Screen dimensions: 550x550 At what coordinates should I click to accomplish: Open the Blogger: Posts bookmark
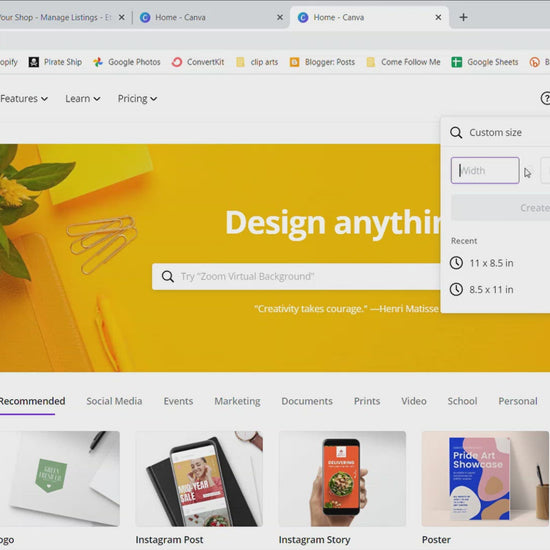pyautogui.click(x=322, y=62)
